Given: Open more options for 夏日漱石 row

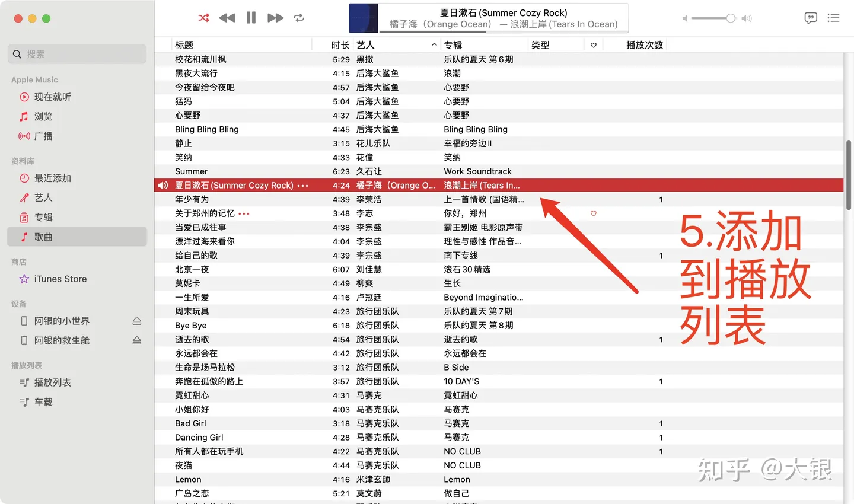Looking at the screenshot, I should tap(303, 186).
